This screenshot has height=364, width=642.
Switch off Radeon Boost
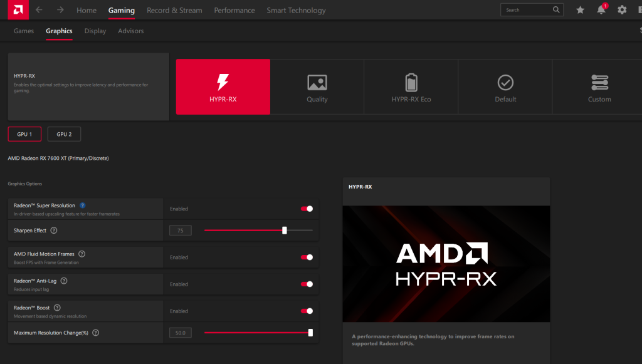[307, 311]
